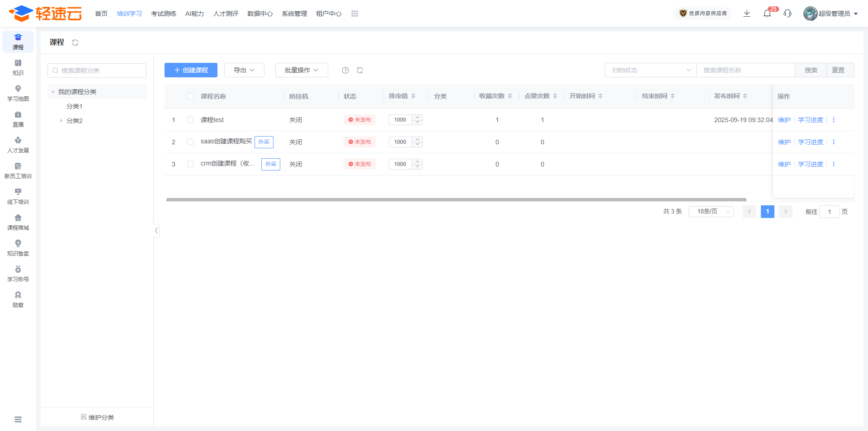
Task: Expand the 批量操作 dropdown
Action: click(302, 70)
